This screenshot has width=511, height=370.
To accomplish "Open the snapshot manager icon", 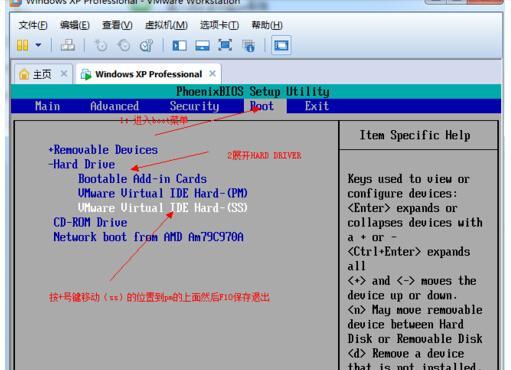I will (x=146, y=45).
